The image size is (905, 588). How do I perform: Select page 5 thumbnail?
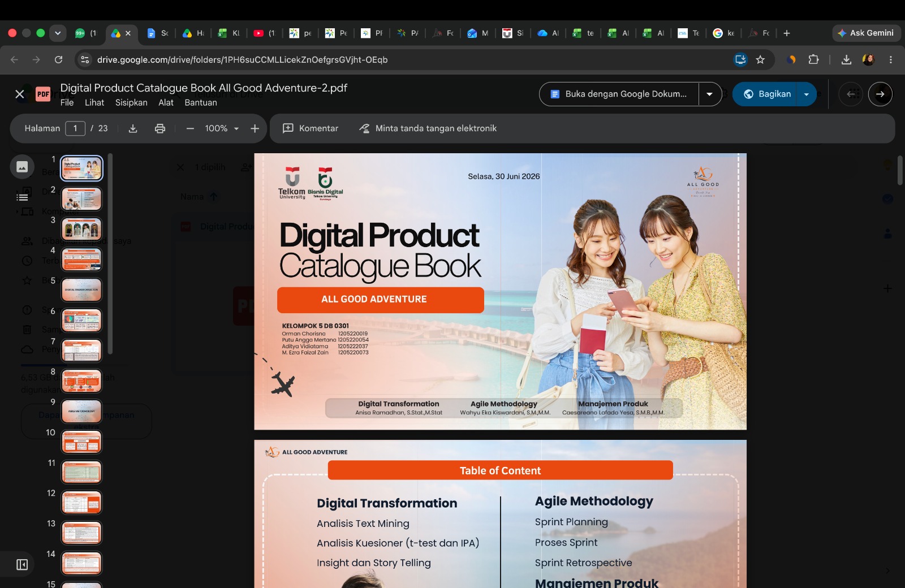tap(81, 290)
